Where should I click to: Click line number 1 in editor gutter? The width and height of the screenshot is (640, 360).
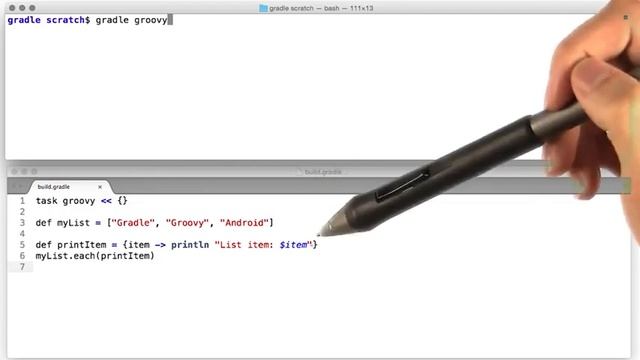(22, 201)
